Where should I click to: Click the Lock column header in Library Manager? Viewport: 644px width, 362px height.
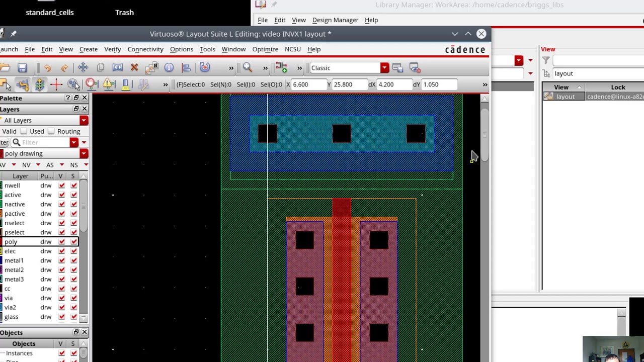(x=618, y=87)
